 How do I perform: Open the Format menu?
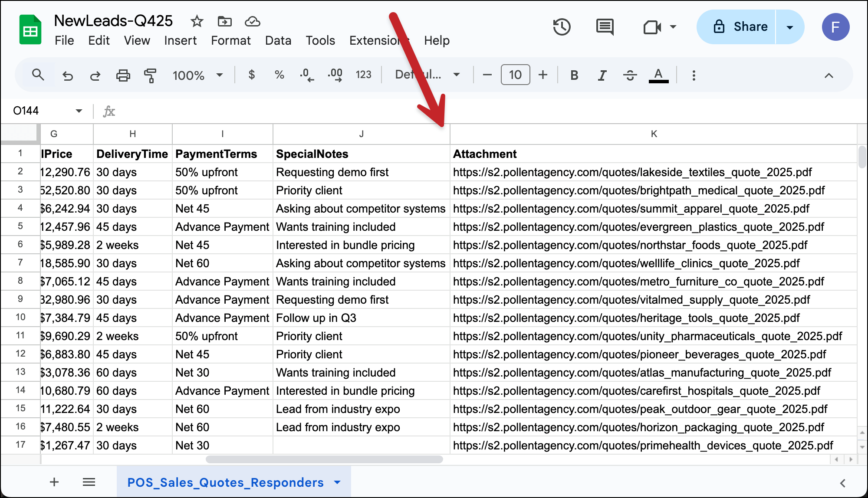230,40
